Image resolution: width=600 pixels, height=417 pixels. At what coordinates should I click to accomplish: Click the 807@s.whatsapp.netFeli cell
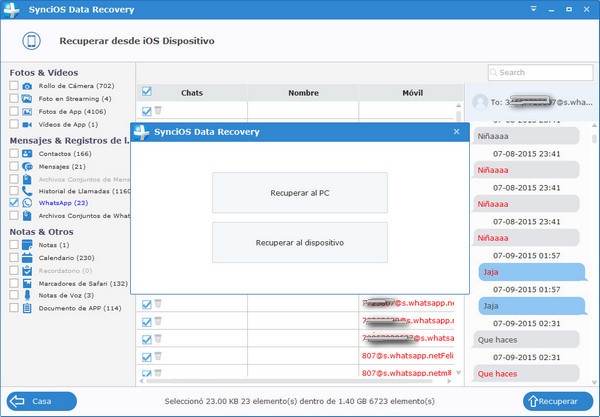[407, 356]
